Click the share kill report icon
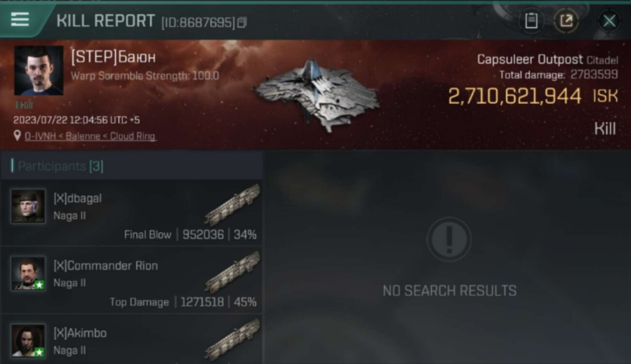 click(566, 21)
